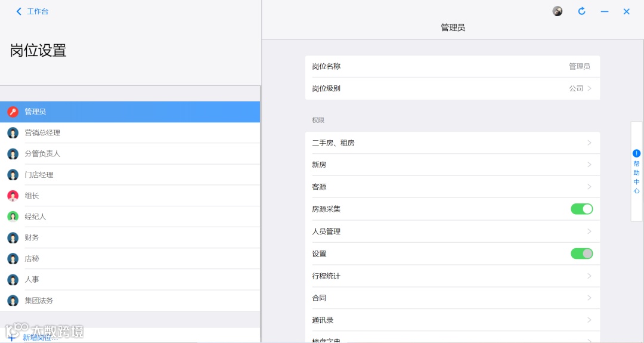
Task: Click the avatar icon of 店秘
Action: point(13,258)
